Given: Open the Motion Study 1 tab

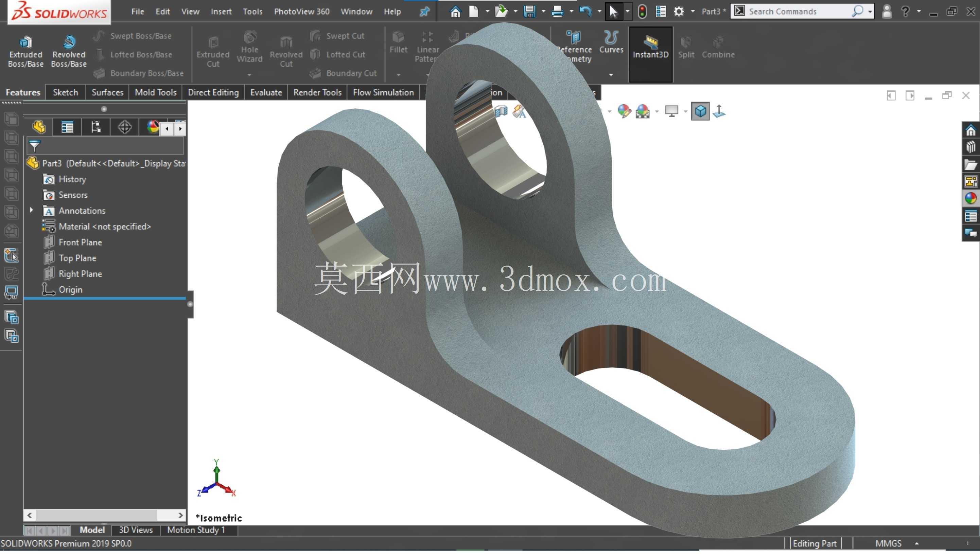Looking at the screenshot, I should (195, 530).
